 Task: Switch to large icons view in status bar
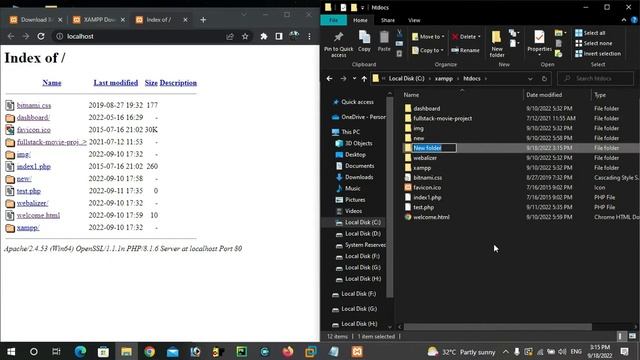(632, 336)
